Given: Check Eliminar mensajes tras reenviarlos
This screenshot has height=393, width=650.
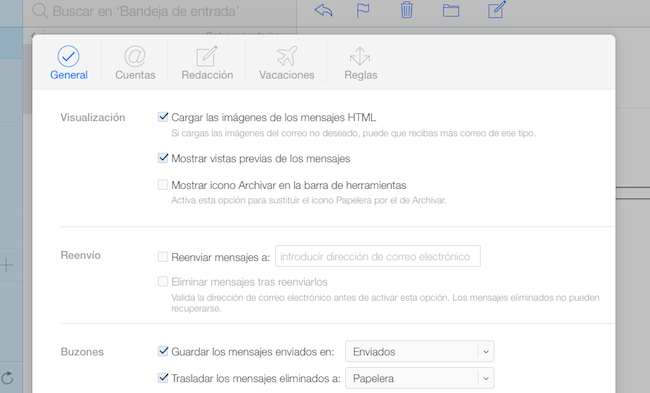Looking at the screenshot, I should click(x=163, y=281).
